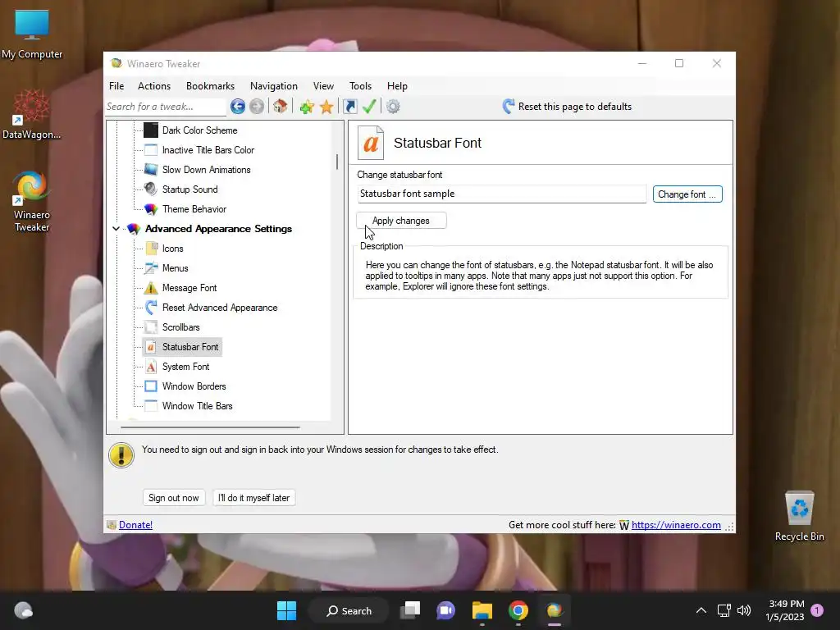Click the Change font button
The width and height of the screenshot is (840, 630).
point(687,194)
